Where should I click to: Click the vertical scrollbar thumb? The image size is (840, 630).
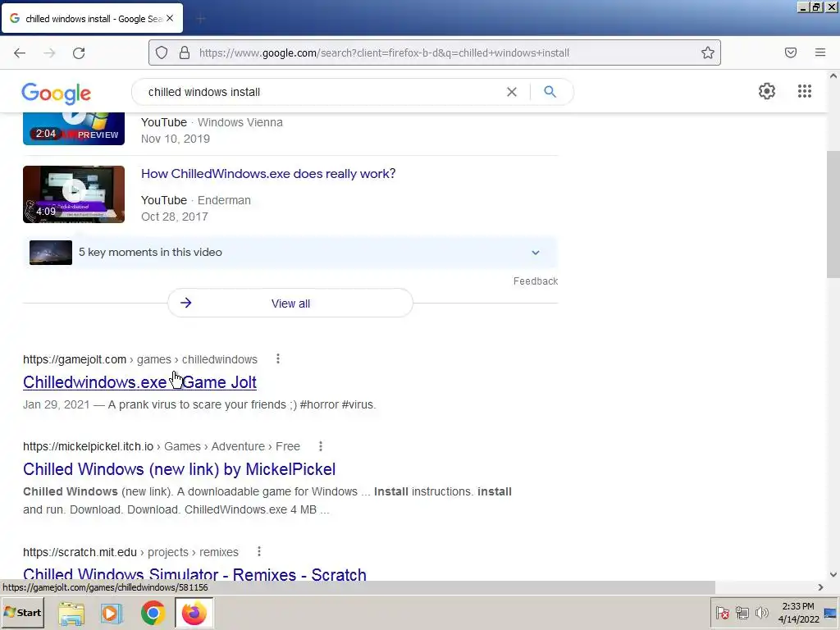pyautogui.click(x=833, y=214)
